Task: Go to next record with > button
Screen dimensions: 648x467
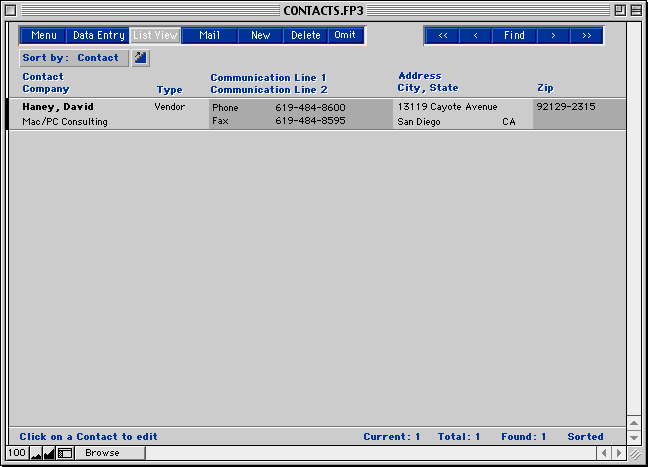Action: 553,36
